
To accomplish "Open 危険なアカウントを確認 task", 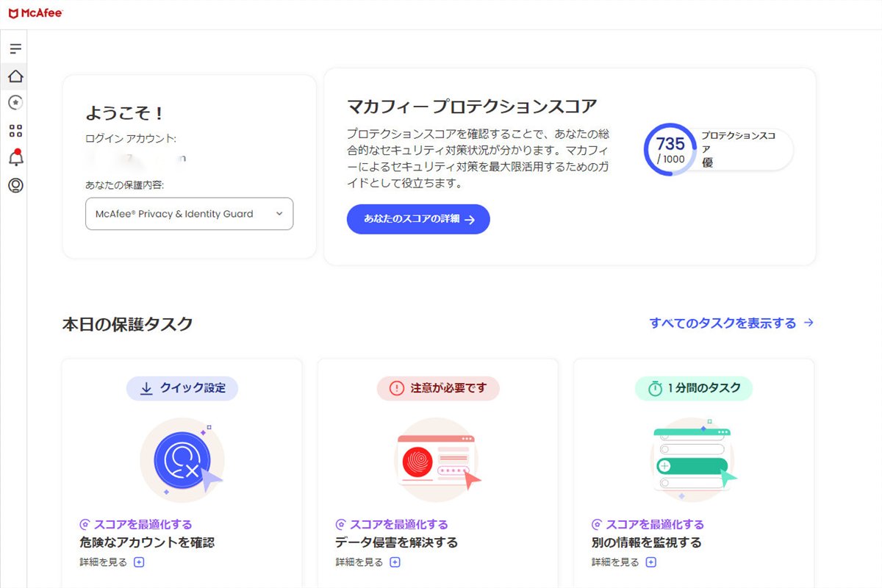I will tap(147, 542).
